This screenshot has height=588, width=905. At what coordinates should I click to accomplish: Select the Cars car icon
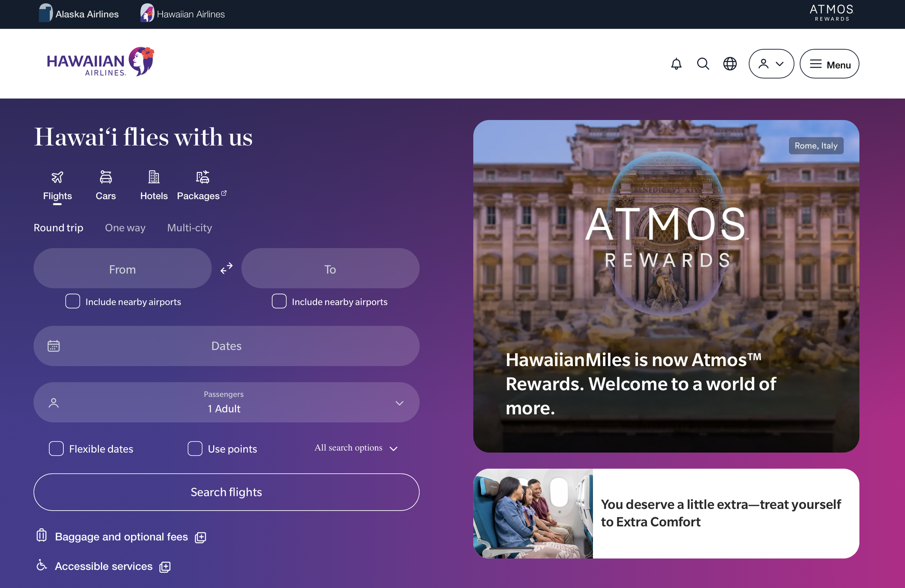pos(106,177)
